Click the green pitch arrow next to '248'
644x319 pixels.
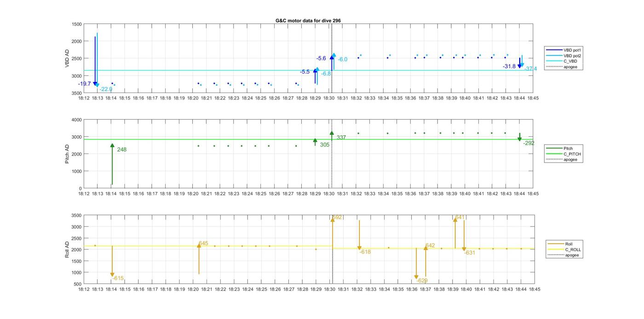point(112,164)
